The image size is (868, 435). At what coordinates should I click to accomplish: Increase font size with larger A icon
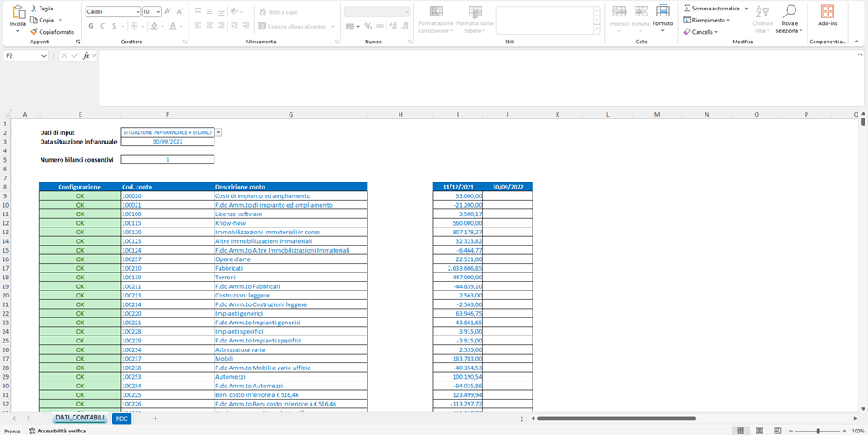[x=168, y=11]
